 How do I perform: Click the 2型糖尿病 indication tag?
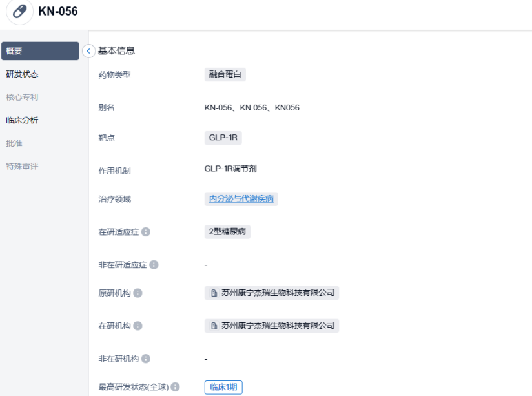pos(227,232)
